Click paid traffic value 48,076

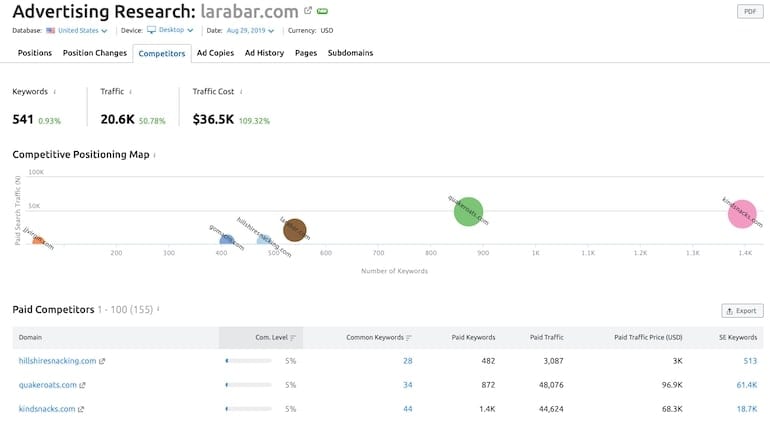pyautogui.click(x=551, y=385)
